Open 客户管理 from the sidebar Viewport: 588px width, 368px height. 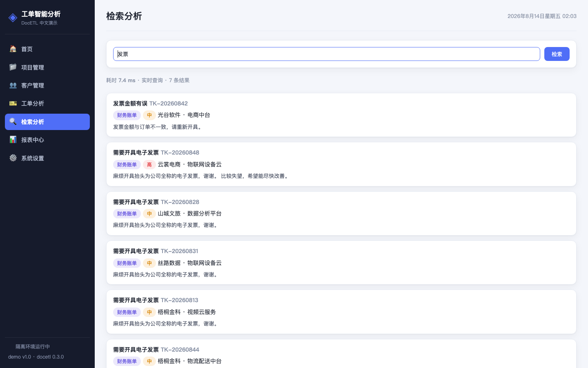pos(47,85)
